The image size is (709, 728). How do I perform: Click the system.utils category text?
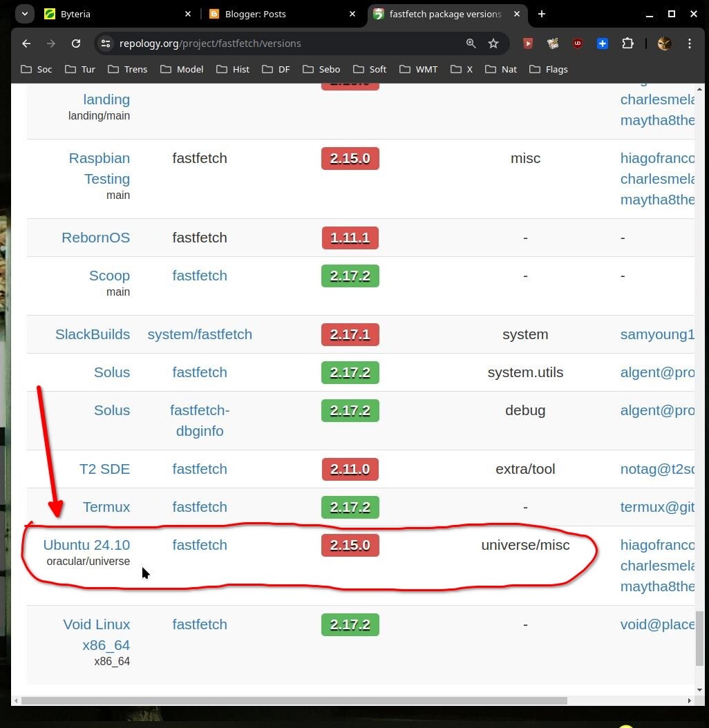525,372
